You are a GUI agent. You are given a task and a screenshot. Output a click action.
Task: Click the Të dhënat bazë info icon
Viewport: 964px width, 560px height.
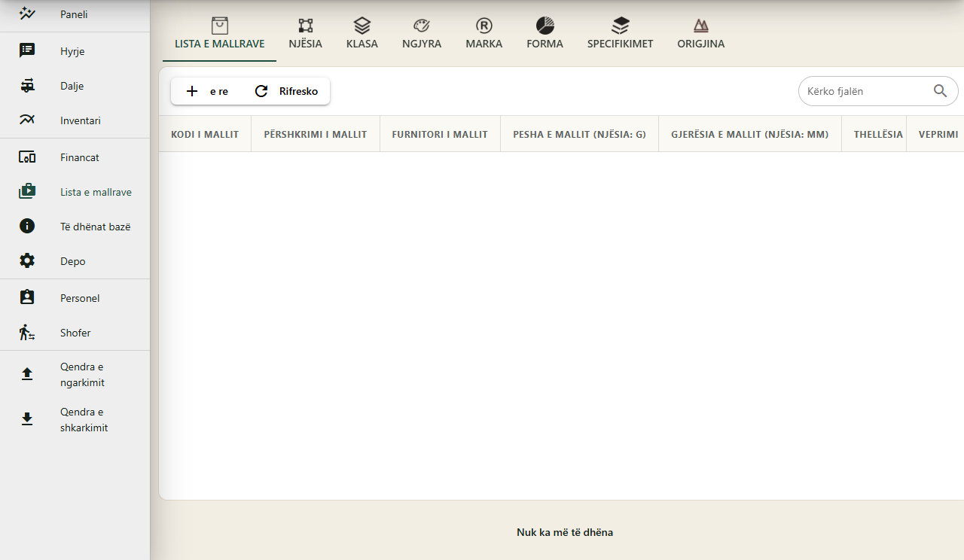pyautogui.click(x=27, y=226)
